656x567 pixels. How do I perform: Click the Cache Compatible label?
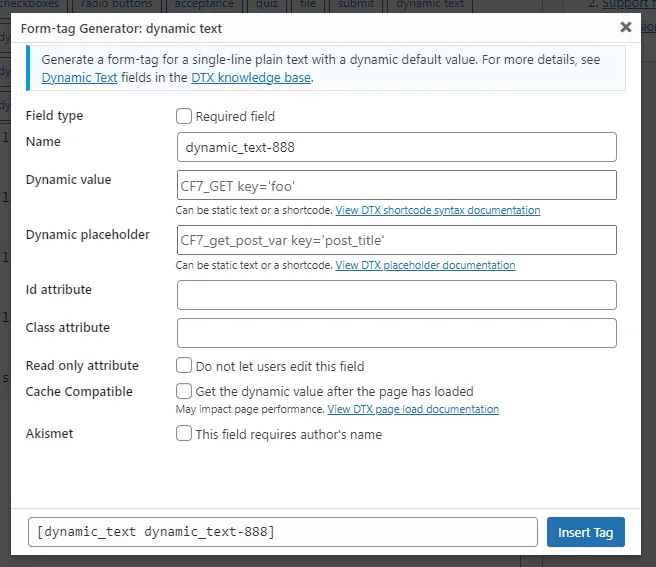(x=79, y=392)
